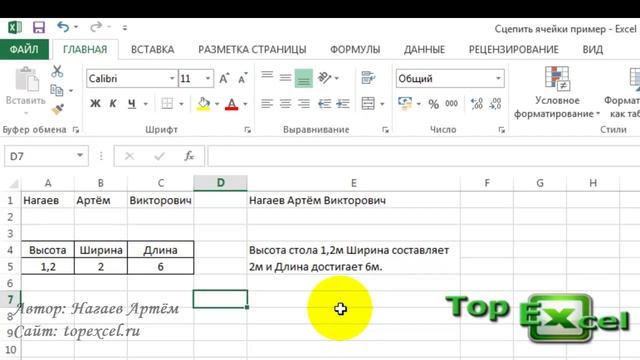
Task: Apply the red font color
Action: [232, 104]
